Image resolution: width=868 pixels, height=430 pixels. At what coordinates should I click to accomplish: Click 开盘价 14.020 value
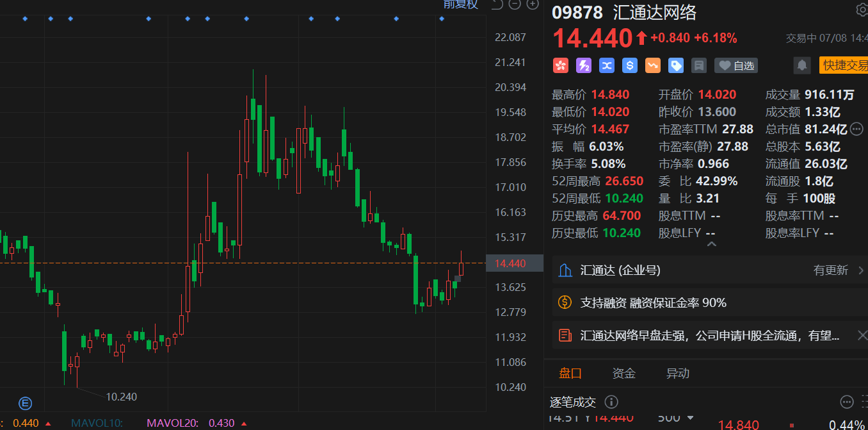(717, 94)
